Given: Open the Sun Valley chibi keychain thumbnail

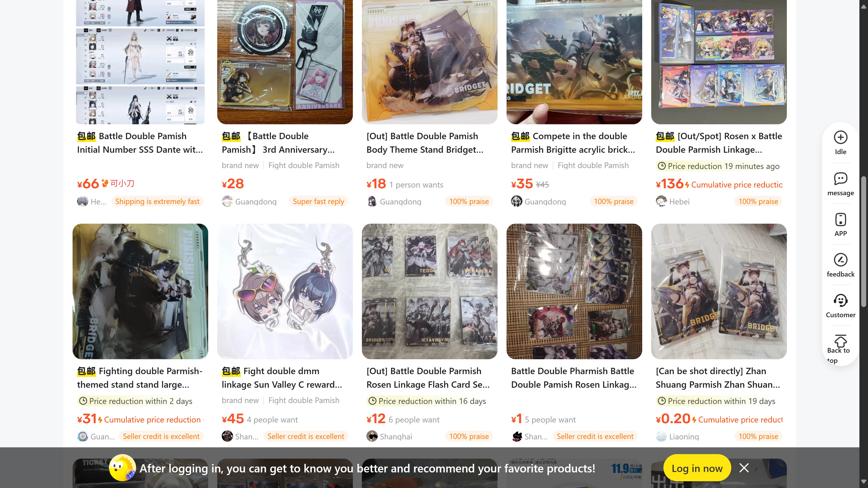Looking at the screenshot, I should click(x=285, y=291).
